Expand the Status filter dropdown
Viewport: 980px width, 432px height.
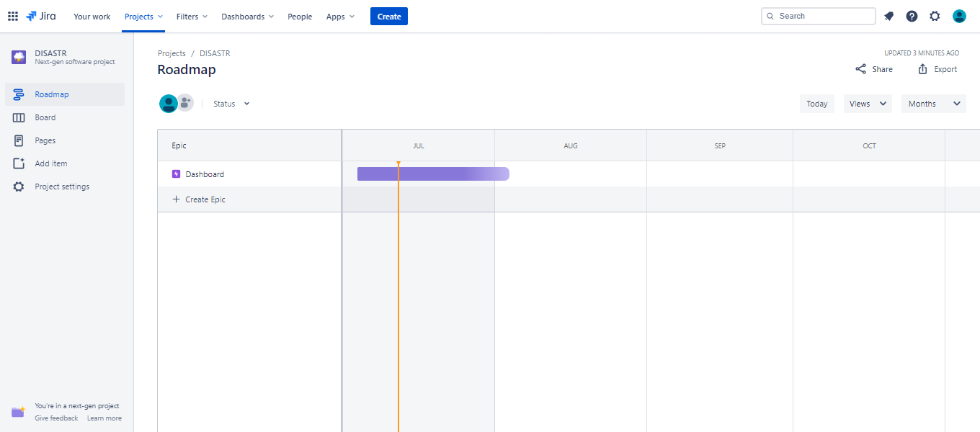coord(231,104)
